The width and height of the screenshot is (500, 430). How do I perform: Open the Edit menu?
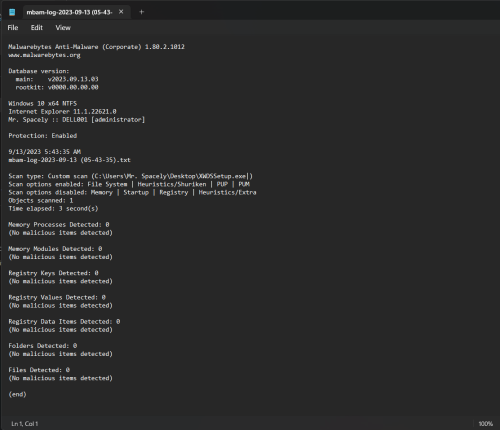pyautogui.click(x=37, y=28)
